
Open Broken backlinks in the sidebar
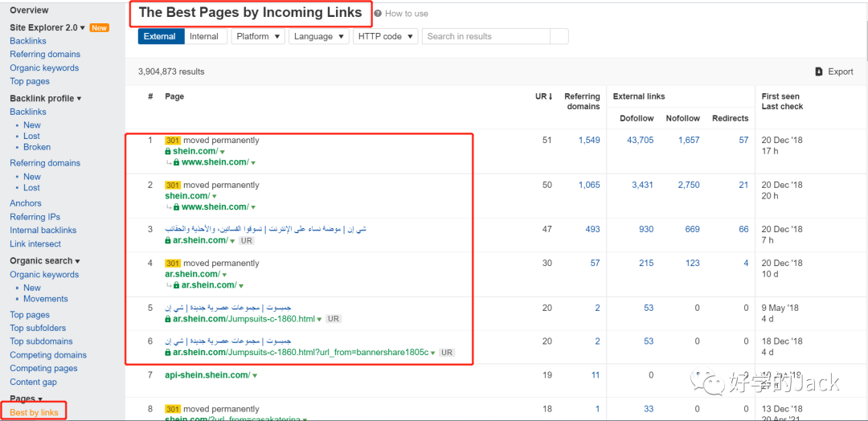37,147
